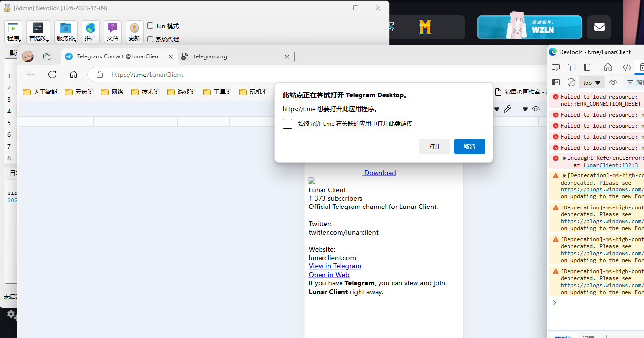Screen dimensions: 644x338
Task: Enable Tun 模式 checkbox
Action: [151, 26]
